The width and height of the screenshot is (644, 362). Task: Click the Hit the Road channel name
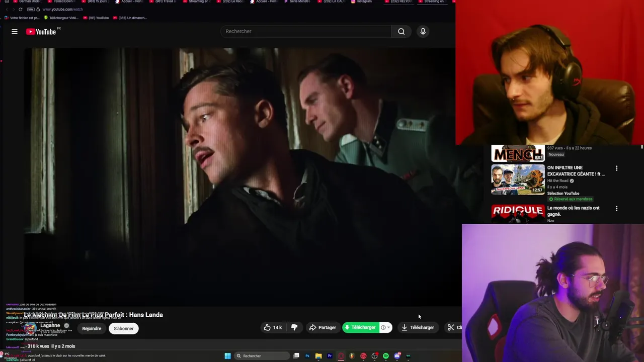coord(557,180)
